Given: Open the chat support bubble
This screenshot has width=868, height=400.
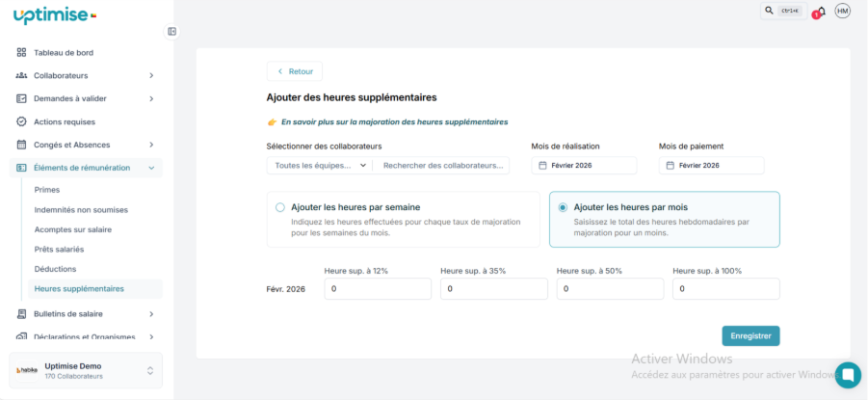Looking at the screenshot, I should pos(848,375).
